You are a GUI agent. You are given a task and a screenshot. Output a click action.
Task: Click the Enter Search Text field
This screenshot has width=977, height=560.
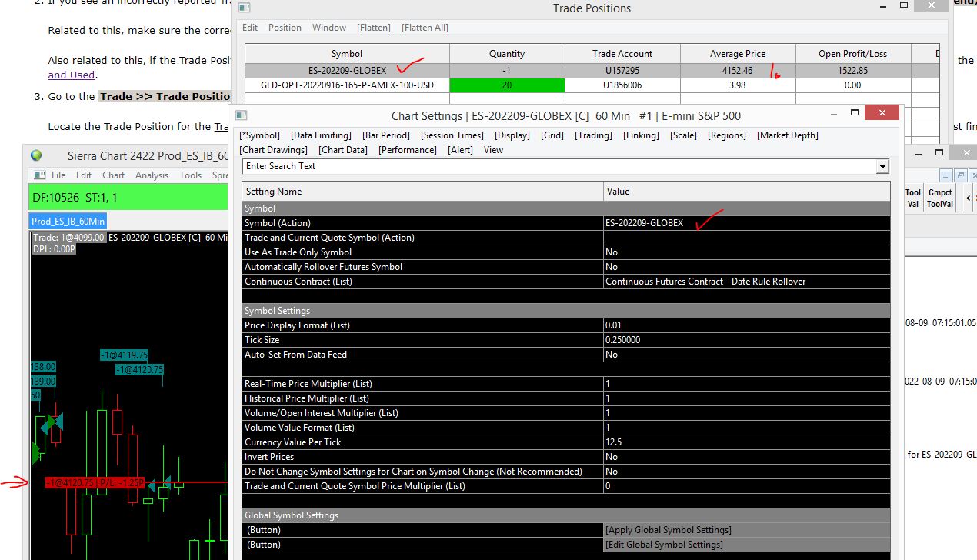[x=559, y=166]
